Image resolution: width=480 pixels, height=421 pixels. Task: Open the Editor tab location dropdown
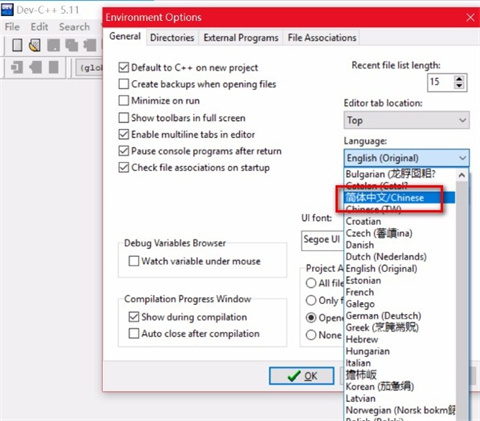[x=407, y=120]
